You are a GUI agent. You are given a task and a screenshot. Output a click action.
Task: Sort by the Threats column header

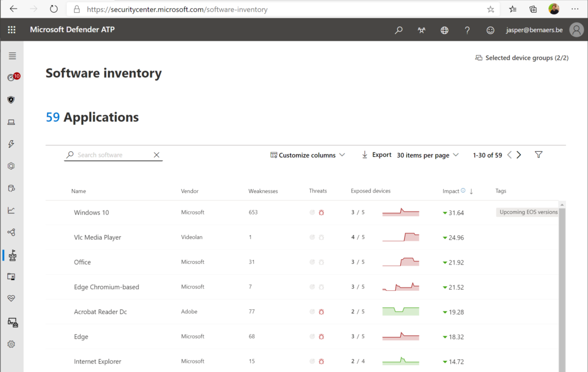pyautogui.click(x=318, y=191)
